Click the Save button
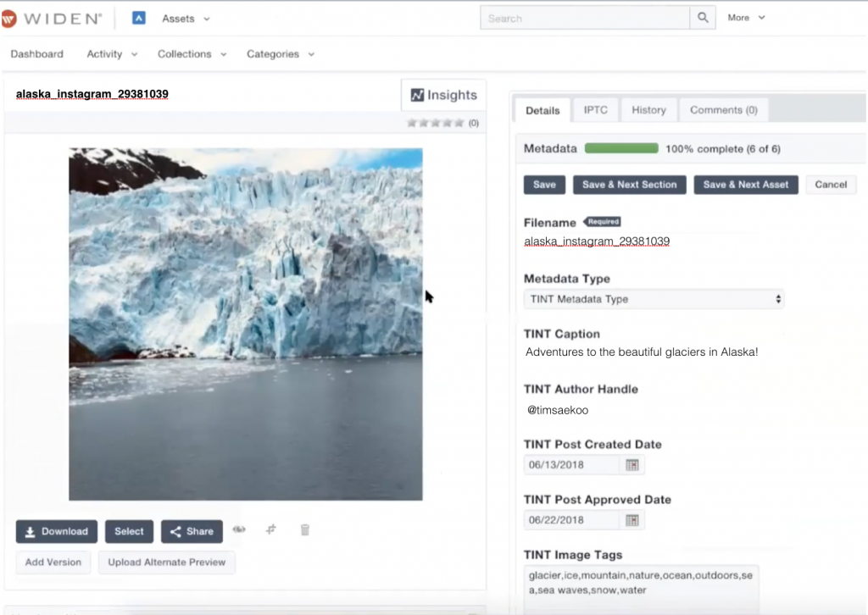Image resolution: width=868 pixels, height=615 pixels. click(544, 185)
